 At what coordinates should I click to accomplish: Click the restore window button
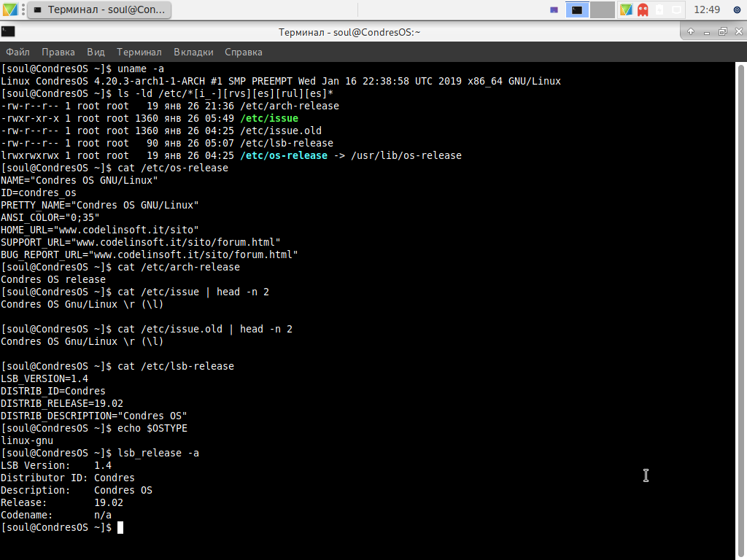point(723,31)
